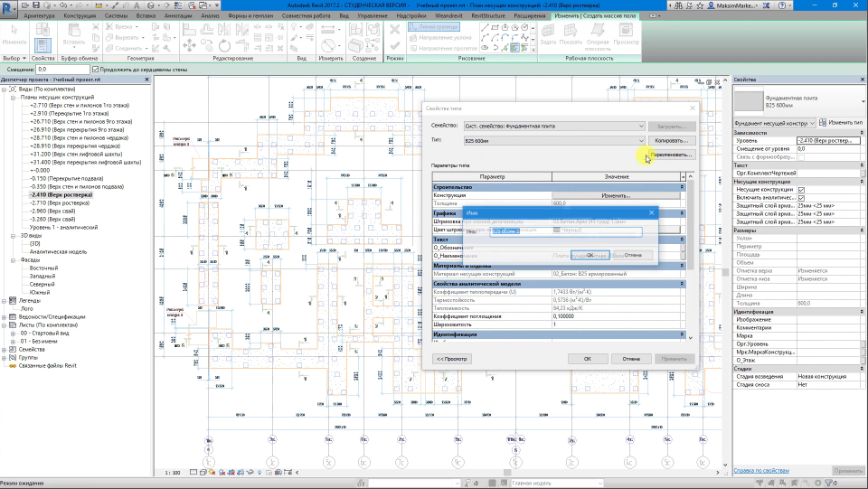Click the Копировать... button
The image size is (868, 489).
point(672,140)
